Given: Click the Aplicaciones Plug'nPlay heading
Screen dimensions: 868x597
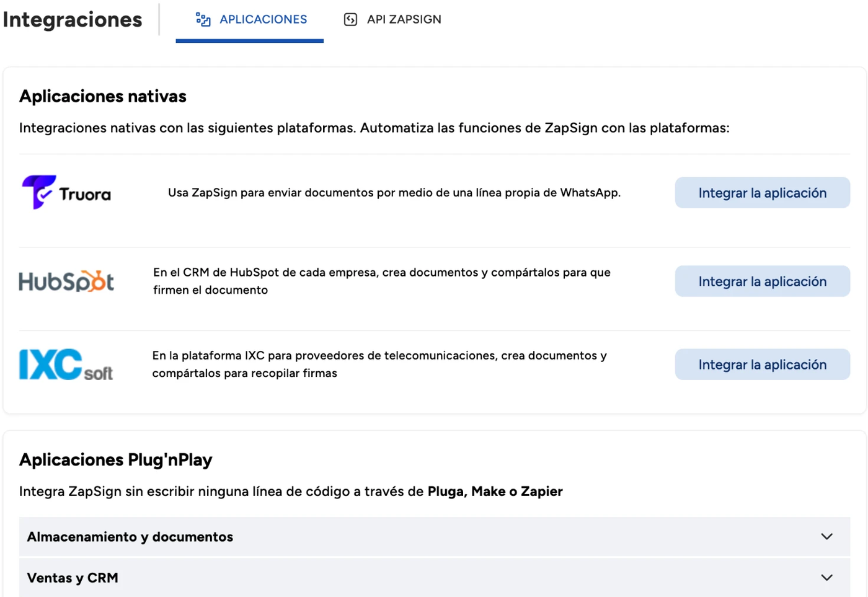Looking at the screenshot, I should pyautogui.click(x=116, y=460).
